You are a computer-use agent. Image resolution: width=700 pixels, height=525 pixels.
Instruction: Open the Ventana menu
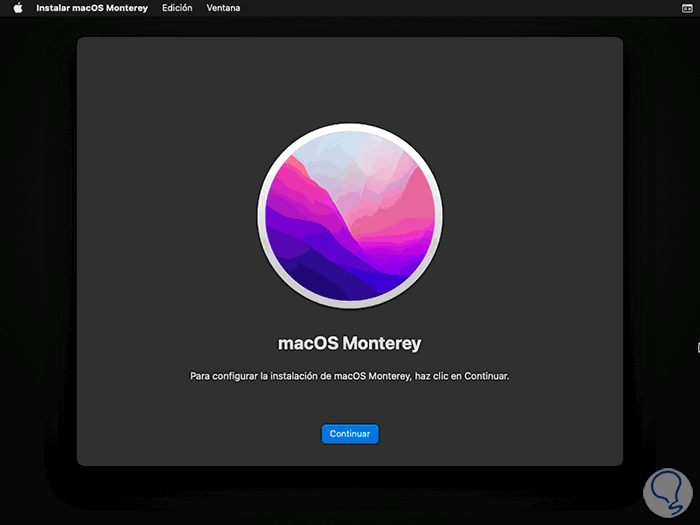pyautogui.click(x=223, y=8)
